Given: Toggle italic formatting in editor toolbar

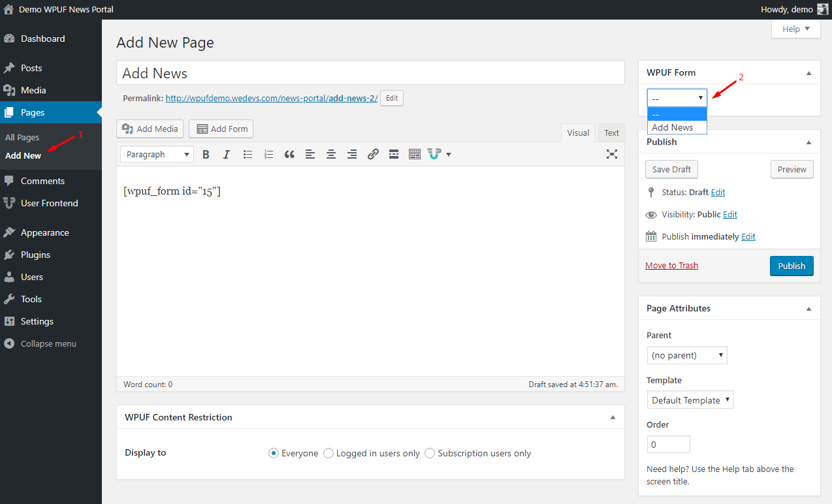Looking at the screenshot, I should pos(227,155).
